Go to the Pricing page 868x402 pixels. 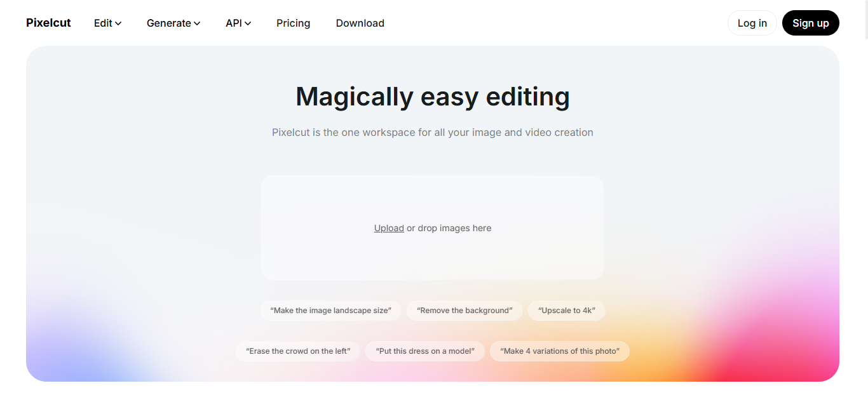coord(294,23)
